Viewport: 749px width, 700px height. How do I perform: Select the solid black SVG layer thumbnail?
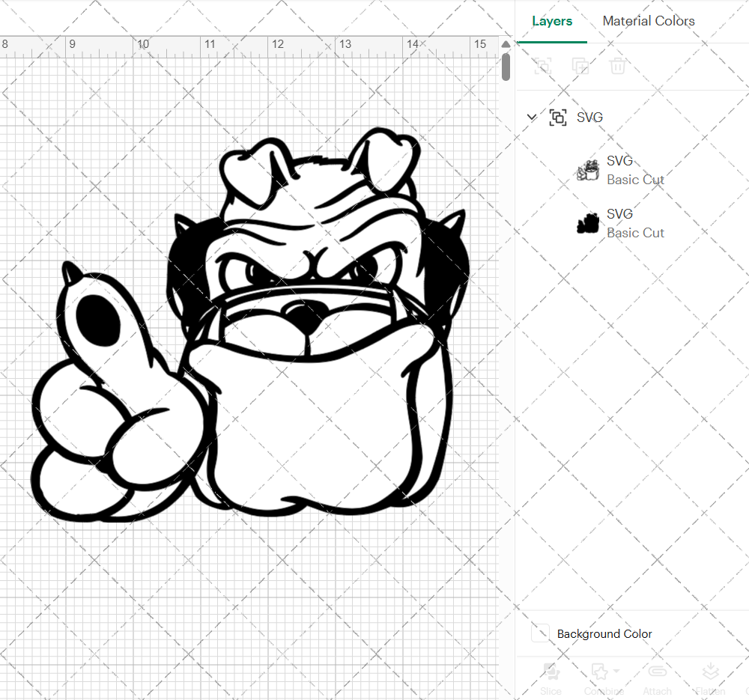(x=588, y=223)
